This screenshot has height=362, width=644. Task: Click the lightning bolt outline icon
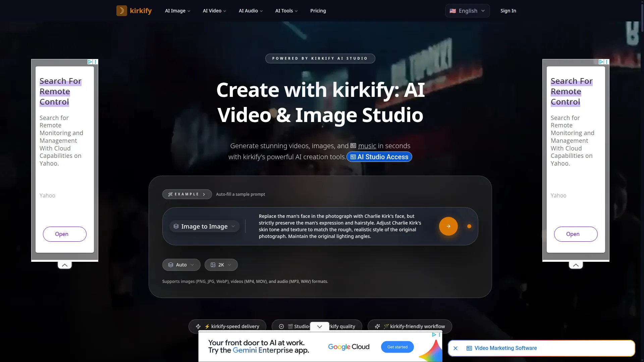click(x=198, y=326)
